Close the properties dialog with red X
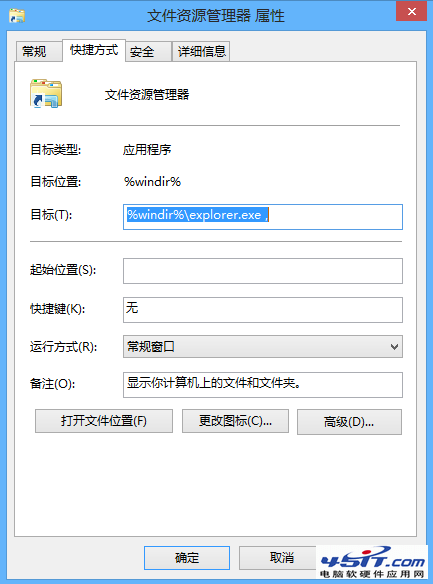433x584 pixels. pyautogui.click(x=411, y=12)
